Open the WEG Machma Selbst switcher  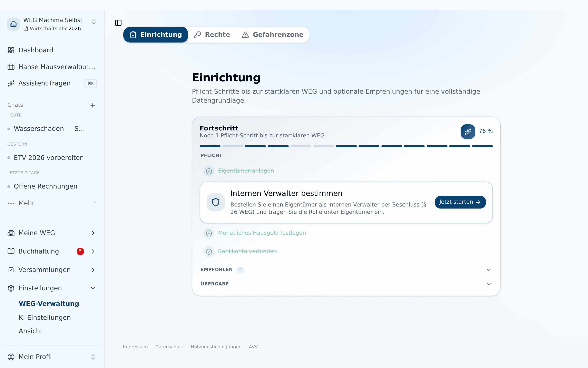tap(52, 24)
